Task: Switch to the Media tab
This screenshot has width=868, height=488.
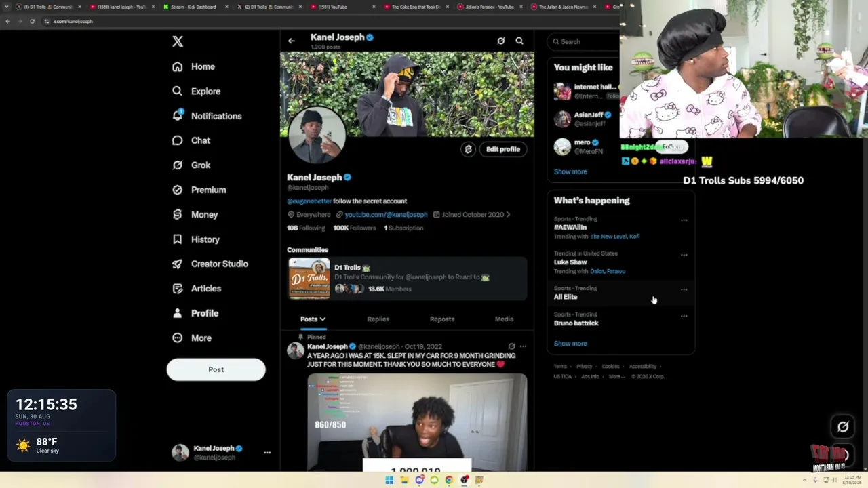Action: point(504,319)
